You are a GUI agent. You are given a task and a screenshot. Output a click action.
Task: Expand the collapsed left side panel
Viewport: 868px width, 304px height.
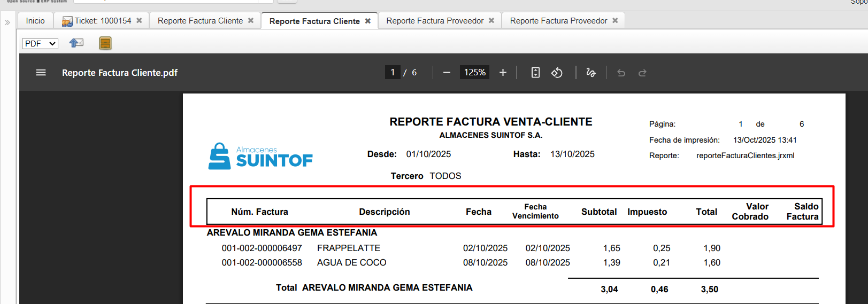click(7, 22)
